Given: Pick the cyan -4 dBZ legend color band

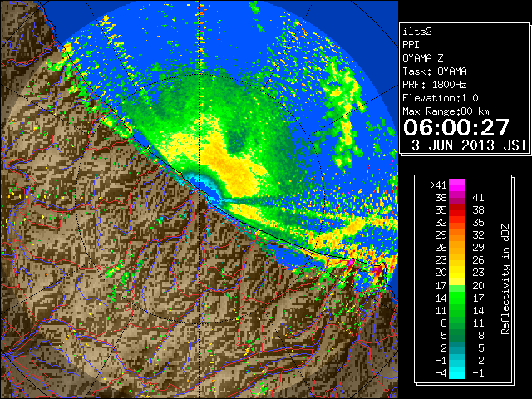Looking at the screenshot, I should click(x=457, y=372).
